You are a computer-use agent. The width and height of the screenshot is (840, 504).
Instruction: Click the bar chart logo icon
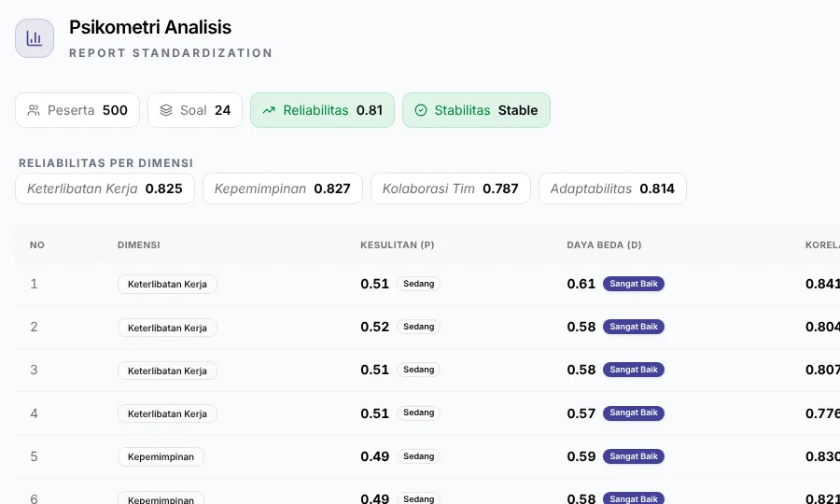click(35, 38)
